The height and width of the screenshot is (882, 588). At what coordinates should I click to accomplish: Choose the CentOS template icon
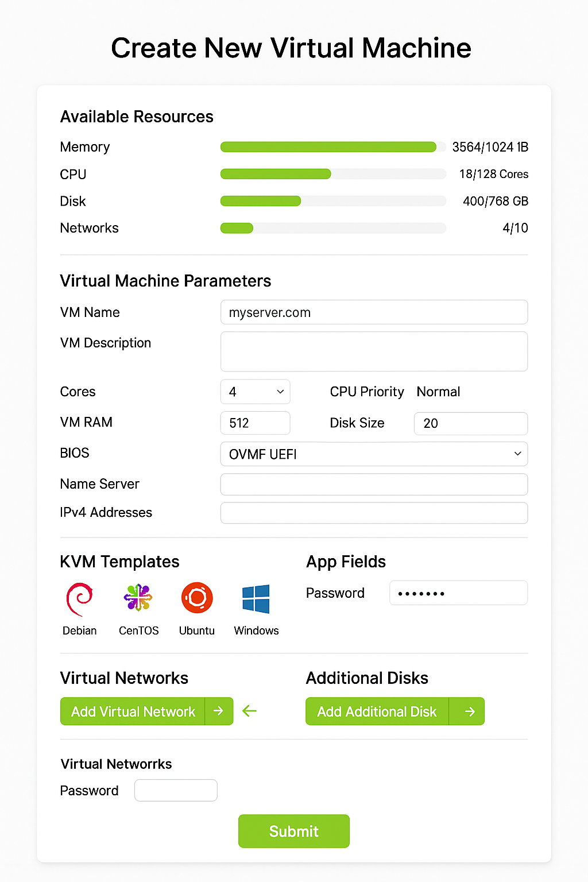coord(138,598)
